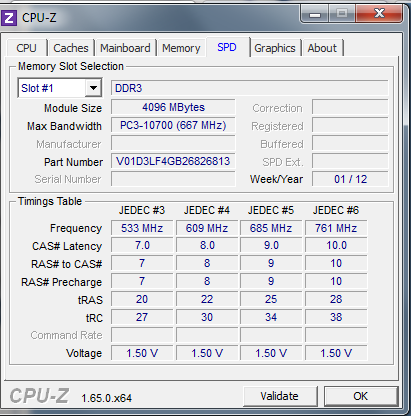411x416 pixels.
Task: Select the SPD tab
Action: tap(227, 47)
